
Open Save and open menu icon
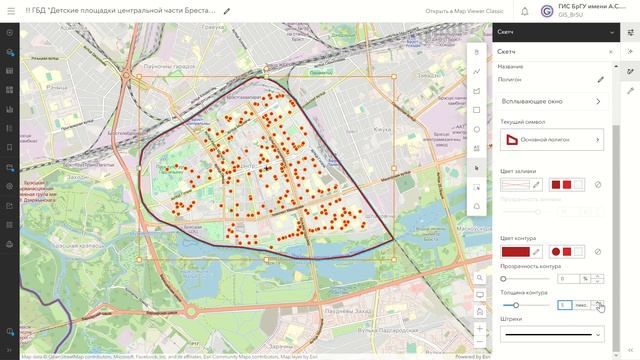pos(10,167)
